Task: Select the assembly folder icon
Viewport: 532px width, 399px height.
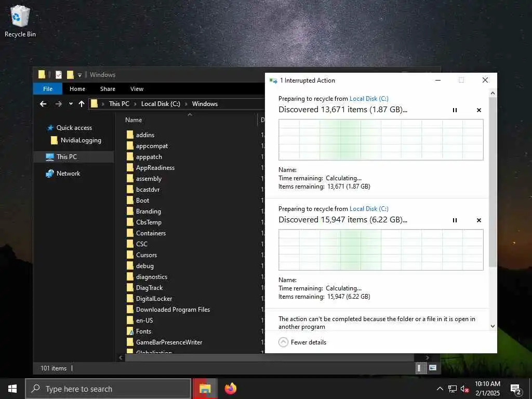Action: [130, 179]
